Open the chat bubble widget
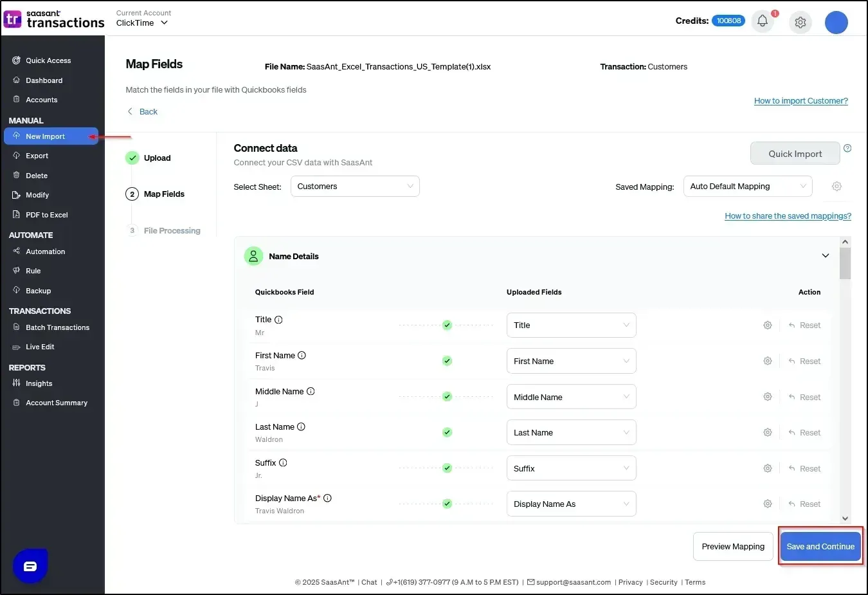 [x=30, y=566]
